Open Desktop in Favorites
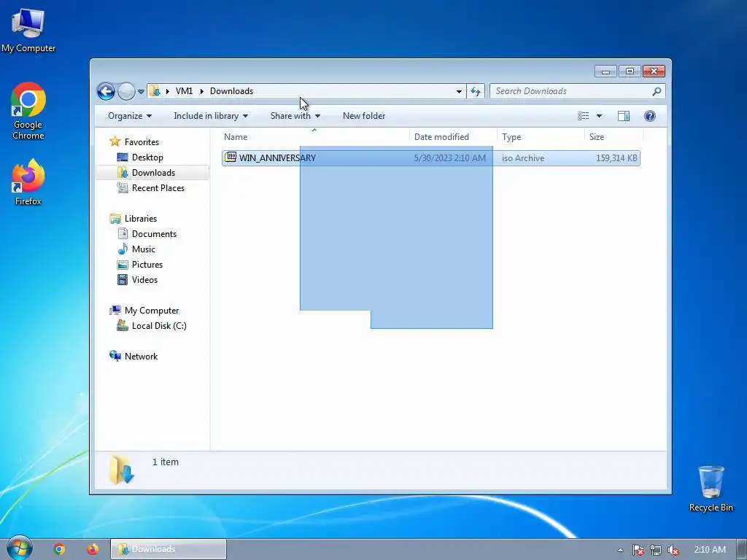The width and height of the screenshot is (747, 560). point(147,157)
